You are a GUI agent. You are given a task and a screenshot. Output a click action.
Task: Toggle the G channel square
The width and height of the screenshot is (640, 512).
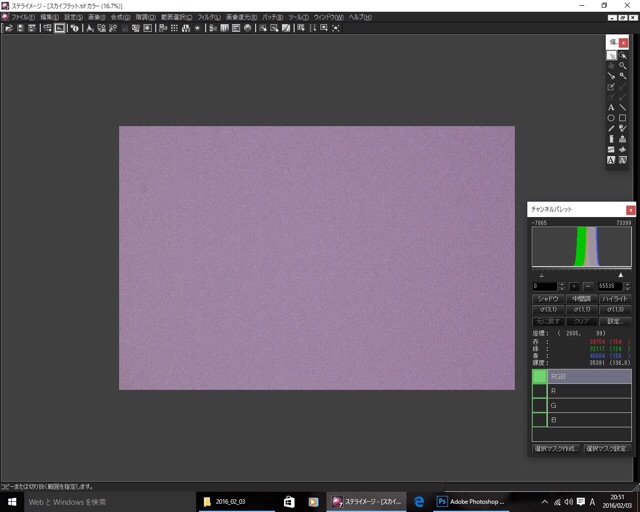[x=539, y=405]
